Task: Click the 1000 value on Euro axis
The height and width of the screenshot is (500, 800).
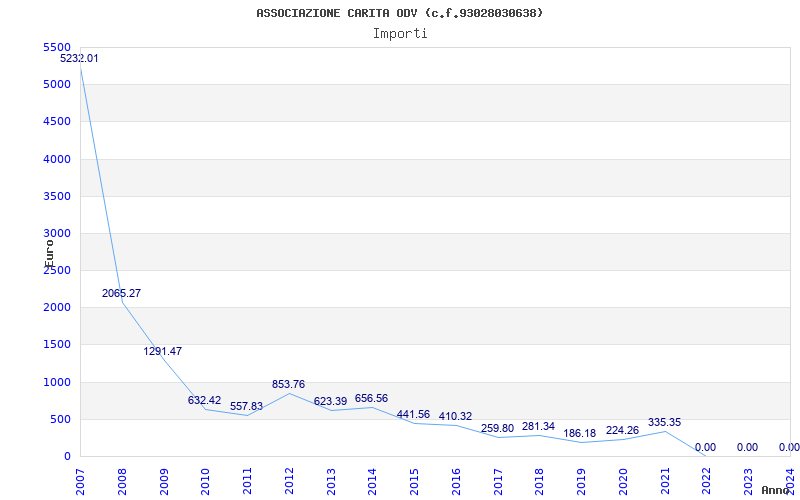Action: (57, 382)
